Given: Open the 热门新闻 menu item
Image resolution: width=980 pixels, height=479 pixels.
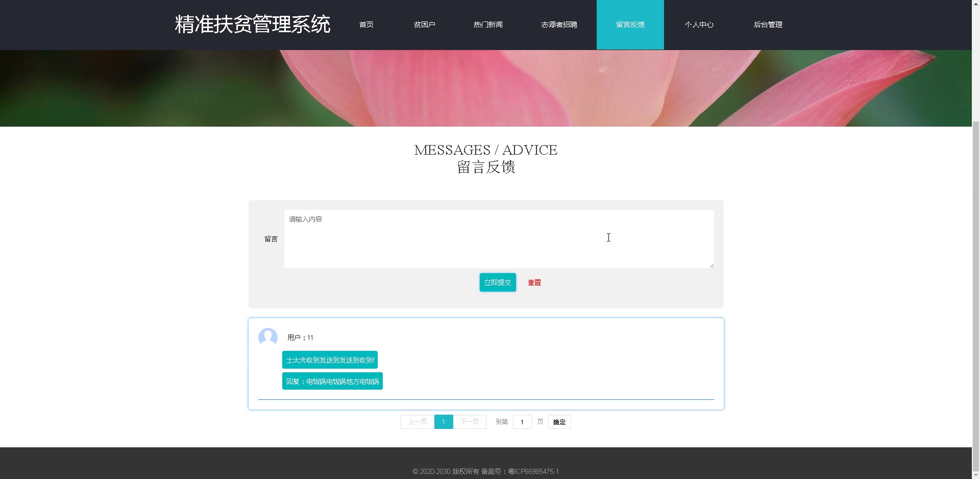Looking at the screenshot, I should [488, 25].
